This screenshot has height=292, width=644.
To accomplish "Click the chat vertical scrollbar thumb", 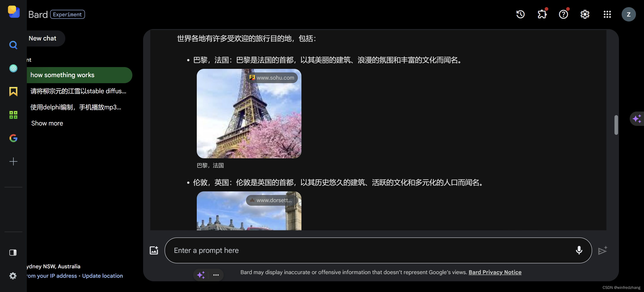I will point(616,125).
